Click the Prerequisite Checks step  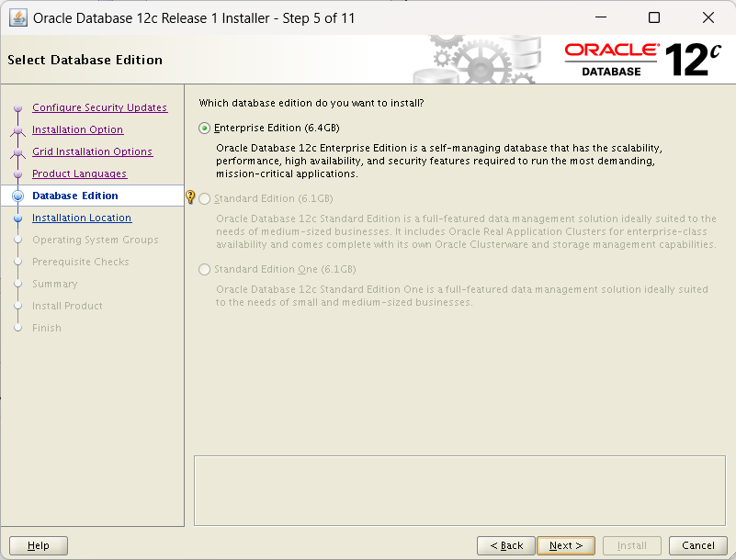[80, 262]
